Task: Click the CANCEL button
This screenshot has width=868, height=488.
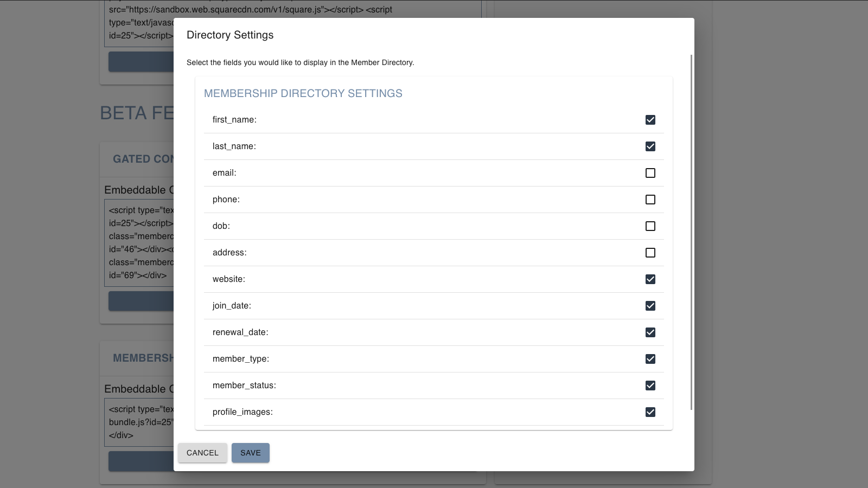Action: pos(202,453)
